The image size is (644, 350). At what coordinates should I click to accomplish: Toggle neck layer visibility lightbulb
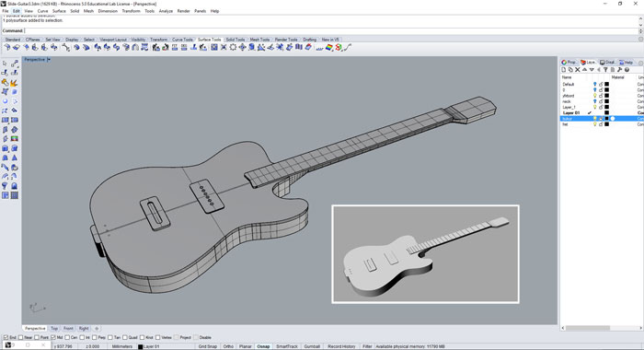click(594, 101)
